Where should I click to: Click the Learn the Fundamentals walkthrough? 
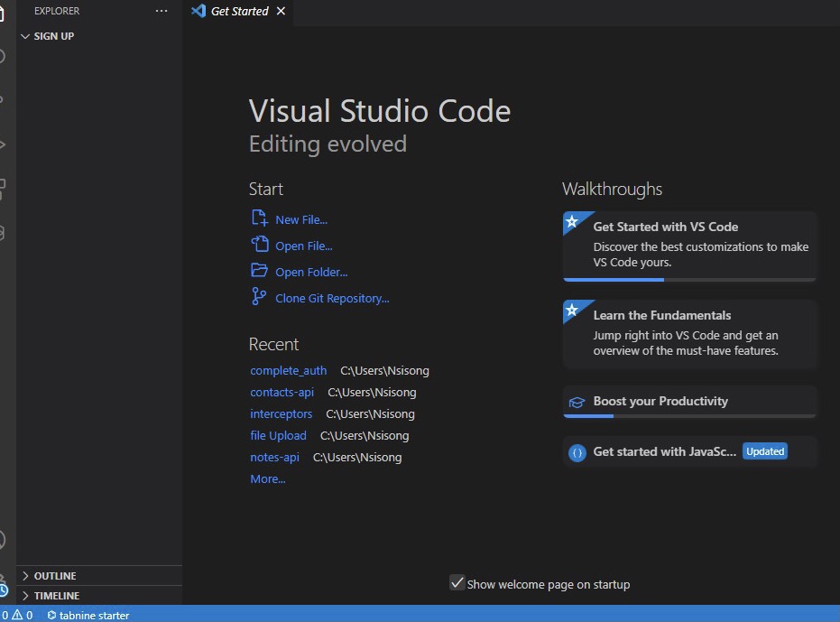(x=689, y=334)
